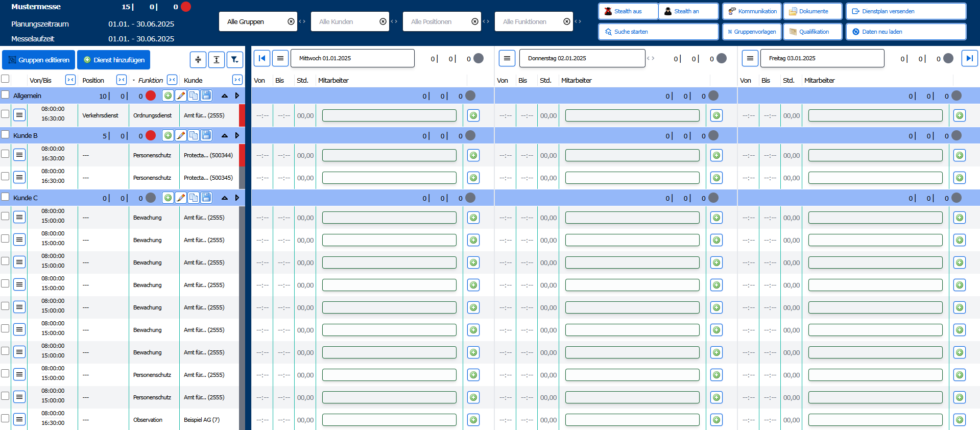This screenshot has height=430, width=980.
Task: Collapse all rows using the compress icon
Action: 198,60
